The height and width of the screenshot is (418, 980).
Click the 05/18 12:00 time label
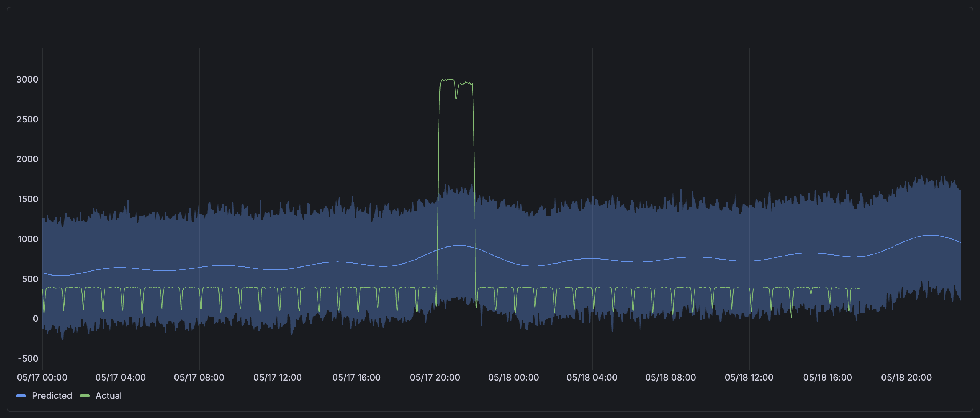pyautogui.click(x=749, y=377)
